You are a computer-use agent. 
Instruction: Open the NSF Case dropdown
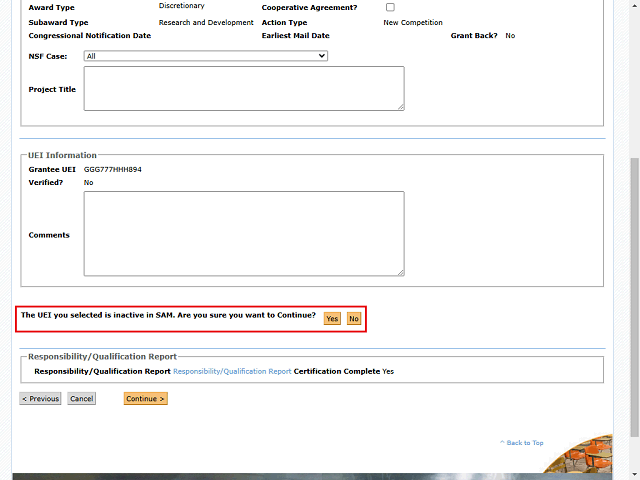pyautogui.click(x=206, y=56)
